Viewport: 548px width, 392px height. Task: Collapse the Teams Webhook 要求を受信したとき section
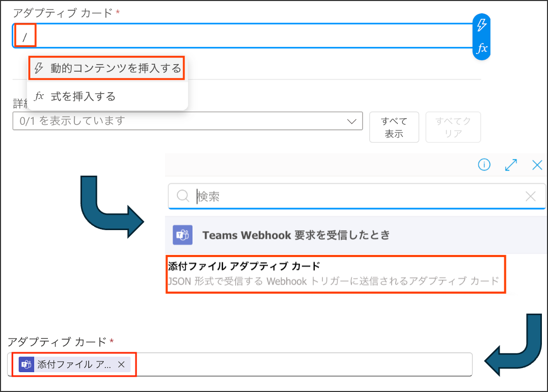[x=295, y=235]
